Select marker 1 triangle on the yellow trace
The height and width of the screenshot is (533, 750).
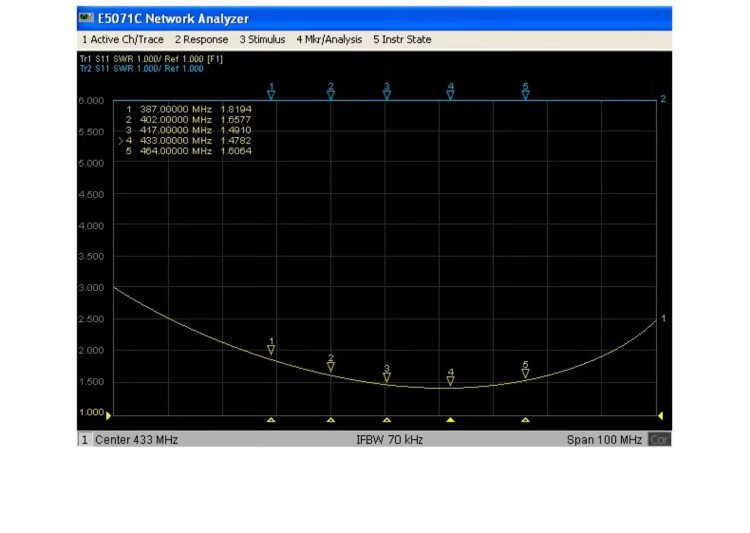[x=271, y=350]
